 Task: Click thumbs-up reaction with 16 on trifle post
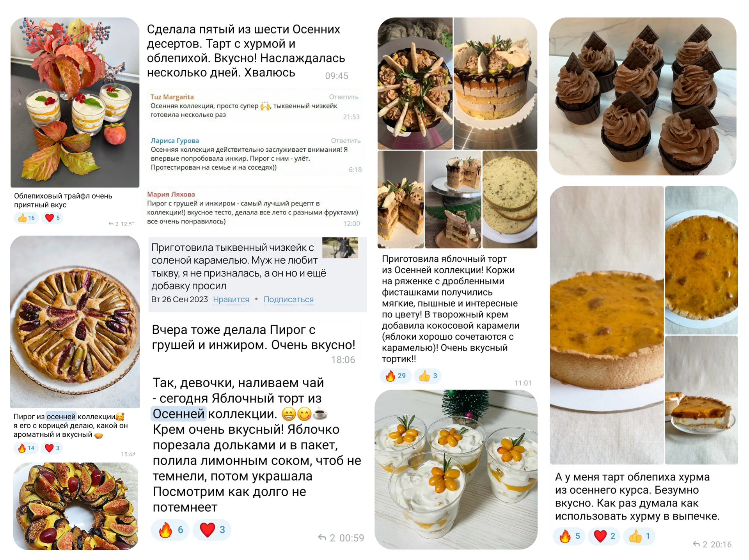click(x=27, y=218)
